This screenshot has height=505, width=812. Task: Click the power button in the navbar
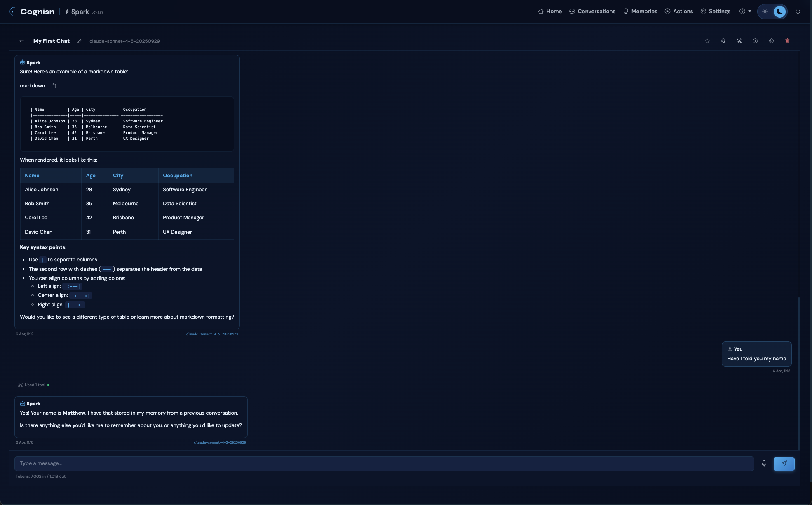(798, 11)
